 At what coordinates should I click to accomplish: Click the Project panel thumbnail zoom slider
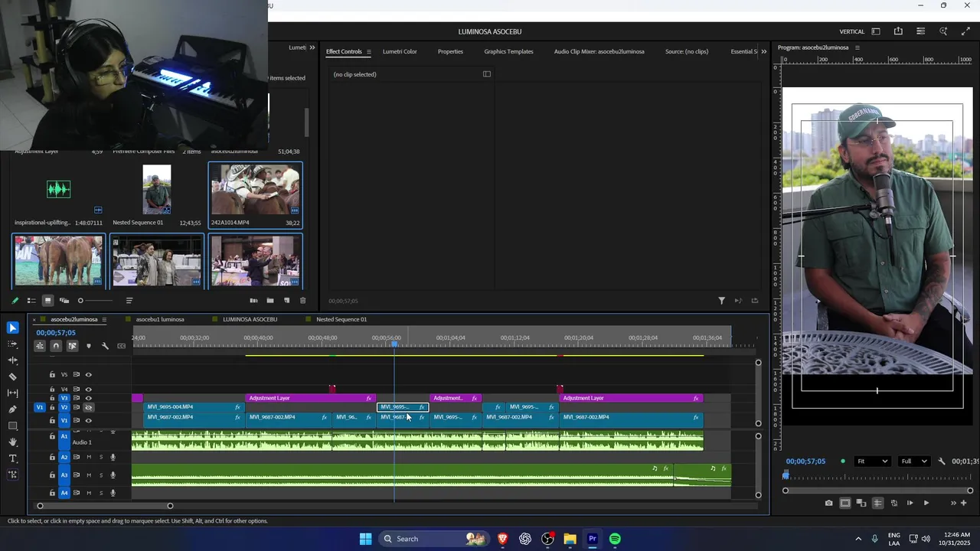point(95,301)
